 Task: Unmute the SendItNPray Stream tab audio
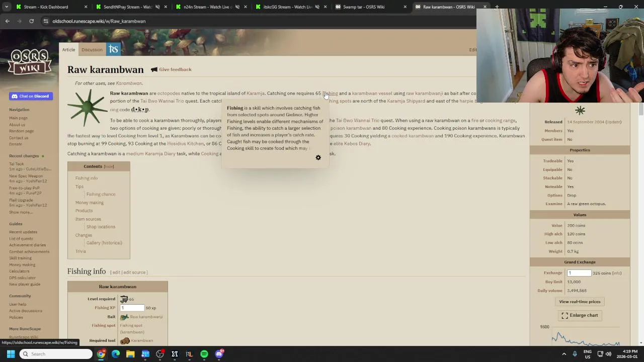[x=157, y=7]
